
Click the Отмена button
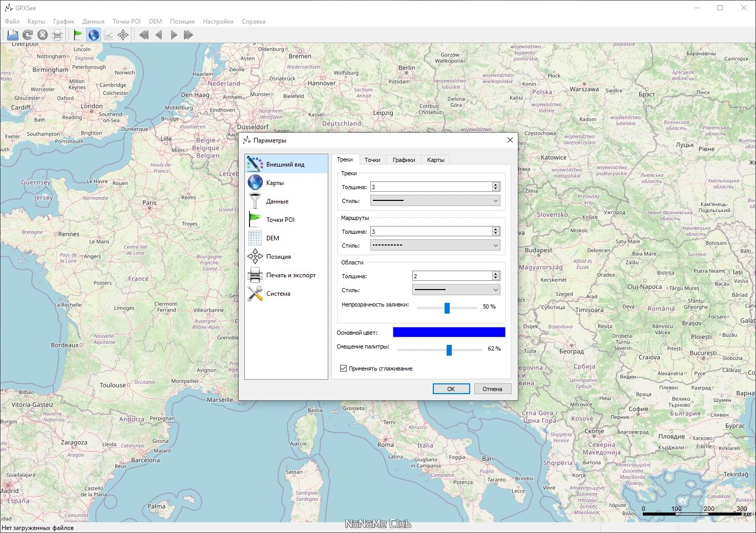[x=492, y=389]
